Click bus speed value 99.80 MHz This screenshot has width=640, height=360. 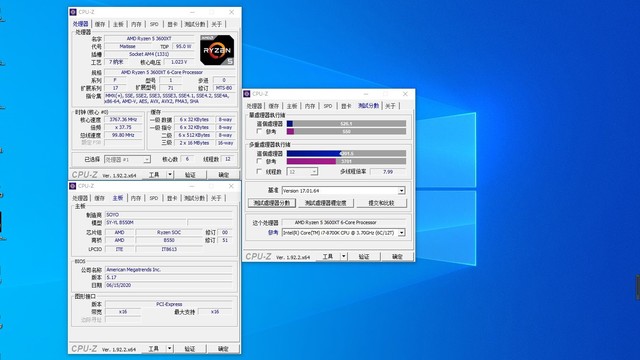[x=123, y=135]
